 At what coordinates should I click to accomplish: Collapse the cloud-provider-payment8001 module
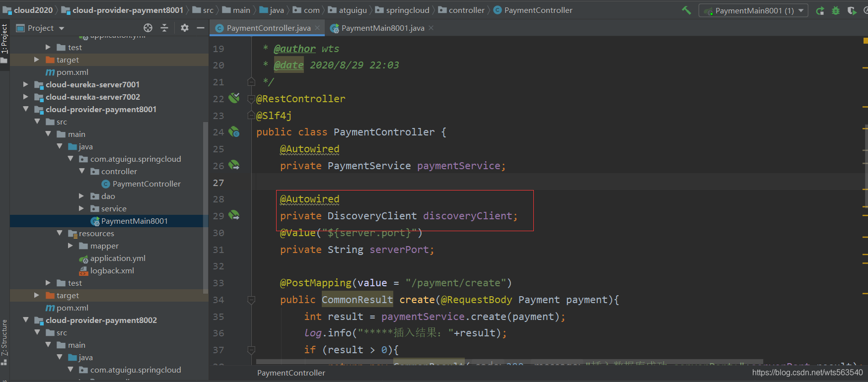[x=26, y=109]
